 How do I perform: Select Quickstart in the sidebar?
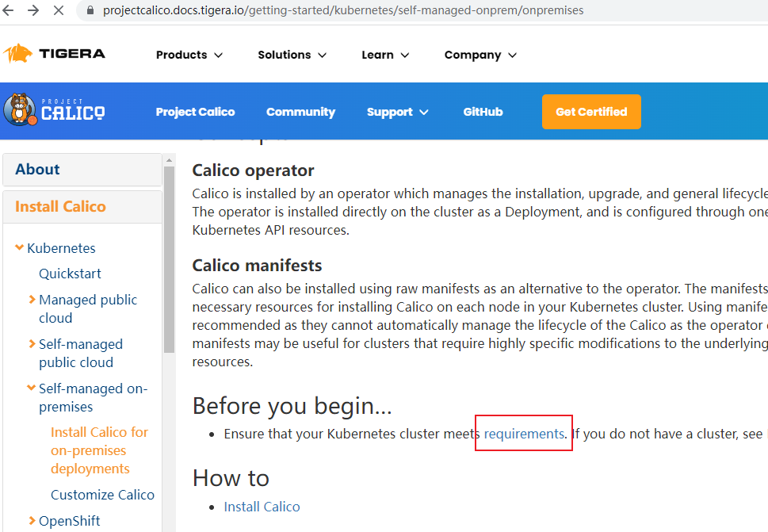tap(70, 274)
